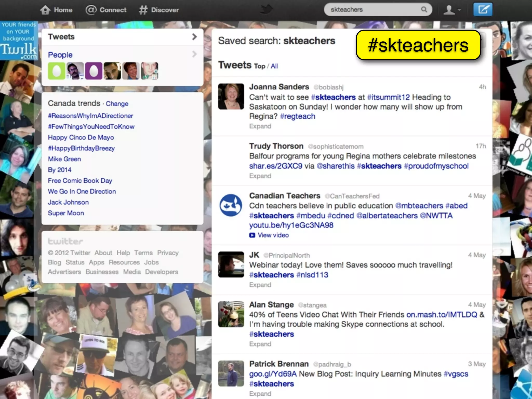Click the Twilk.com background badge
This screenshot has height=399, width=532.
19,41
